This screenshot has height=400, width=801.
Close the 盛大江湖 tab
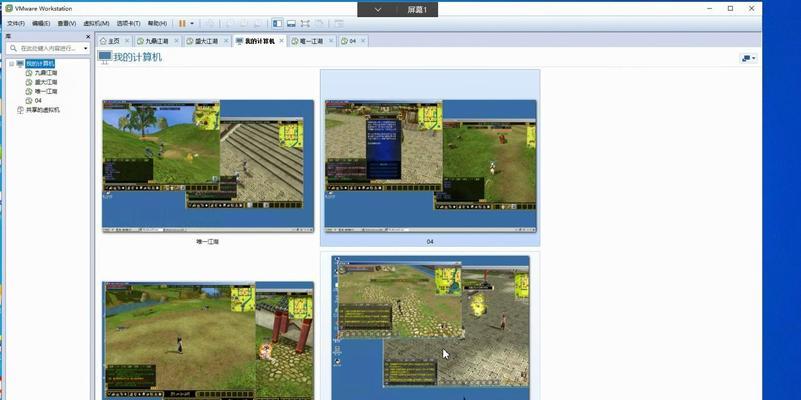coord(226,41)
